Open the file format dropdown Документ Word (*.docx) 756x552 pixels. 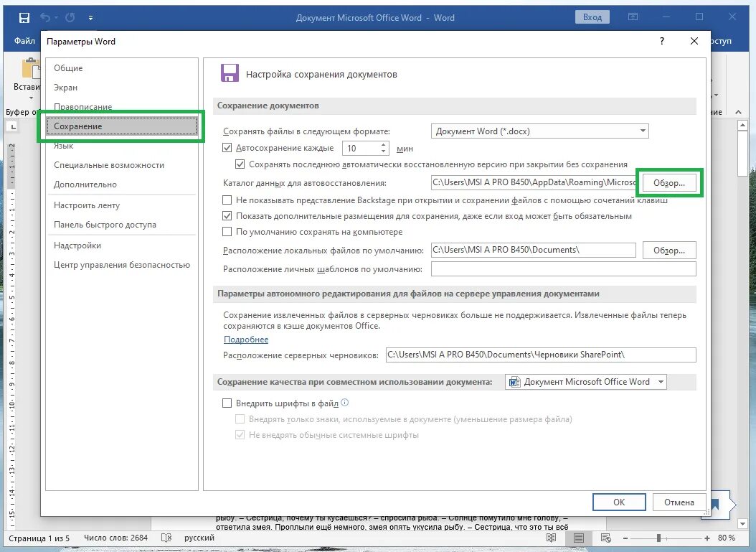[539, 131]
